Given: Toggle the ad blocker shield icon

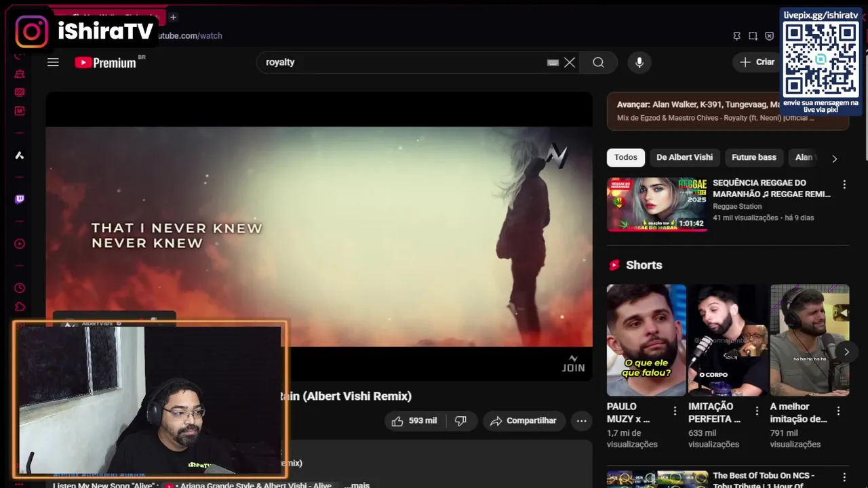Looking at the screenshot, I should tap(769, 36).
